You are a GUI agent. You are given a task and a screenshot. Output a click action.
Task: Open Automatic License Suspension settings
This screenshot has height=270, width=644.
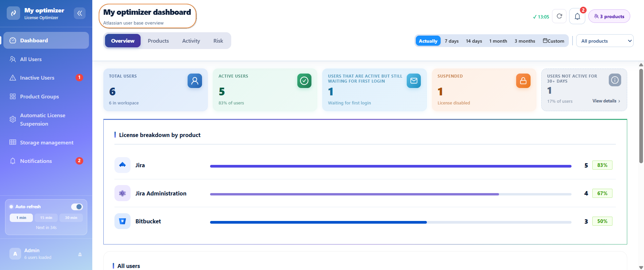click(x=46, y=120)
